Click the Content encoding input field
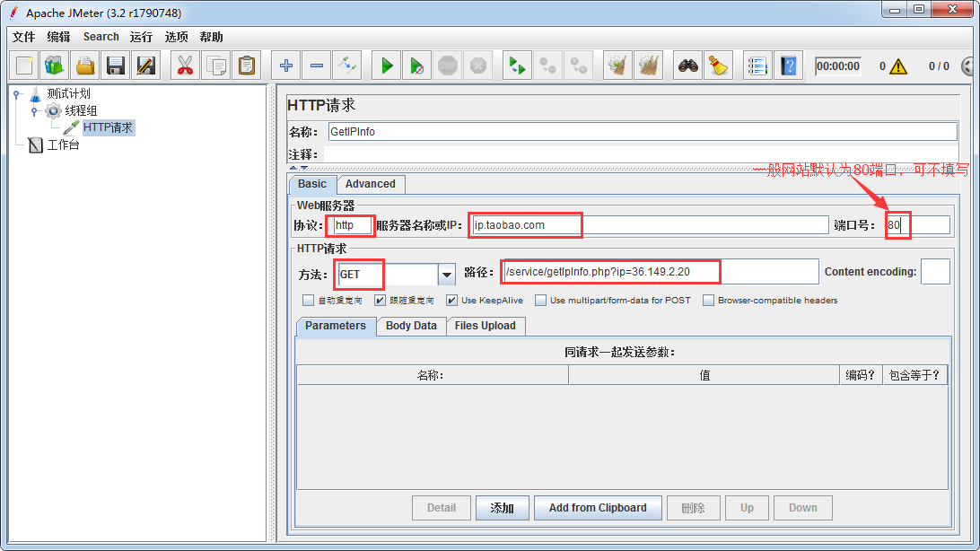This screenshot has height=551, width=980. coord(936,272)
